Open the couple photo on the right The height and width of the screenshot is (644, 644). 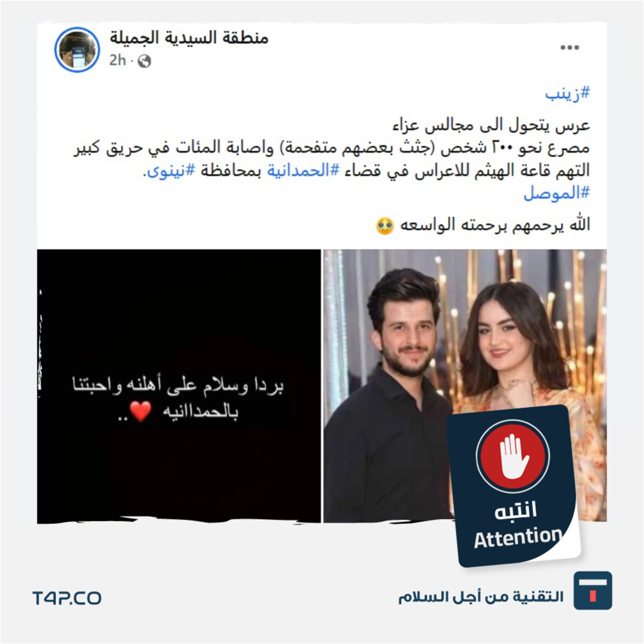[x=465, y=386]
